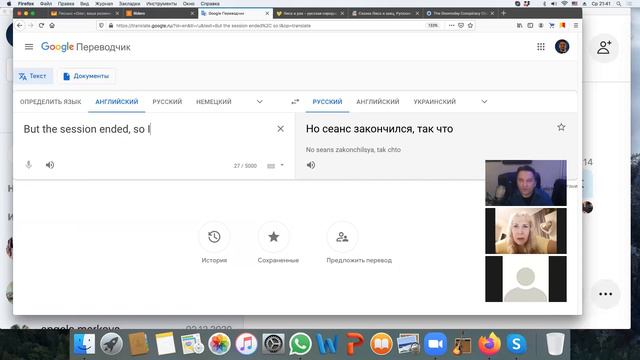Viewport: 640px width, 360px height.
Task: Switch to Документы translation mode
Action: coord(86,76)
